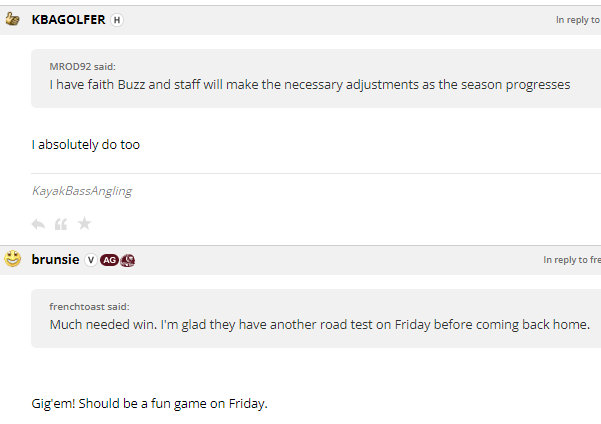Open KBAGOLFER's user profile
Viewport: 601px width, 424px height.
[x=68, y=20]
